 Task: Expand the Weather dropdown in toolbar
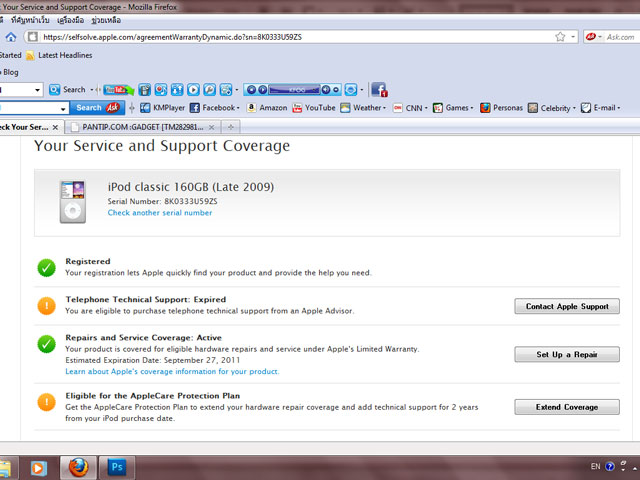coord(386,108)
